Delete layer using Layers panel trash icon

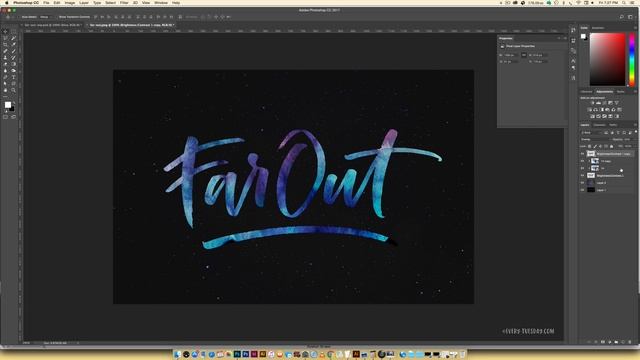tap(630, 342)
